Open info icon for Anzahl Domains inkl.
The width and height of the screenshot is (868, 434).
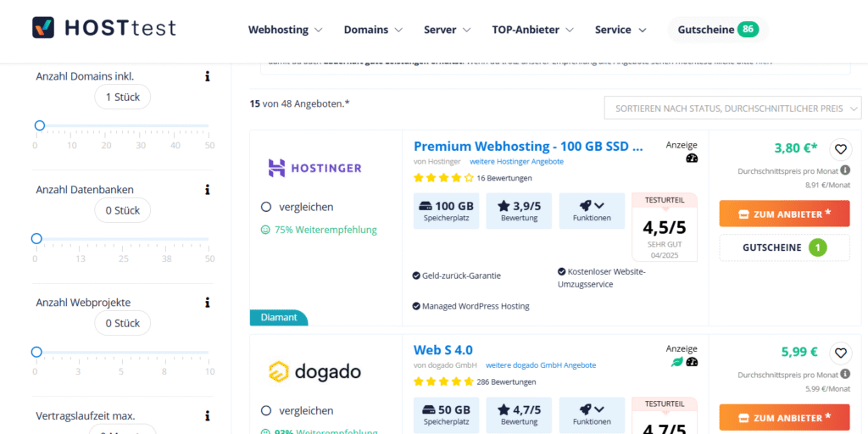[207, 76]
